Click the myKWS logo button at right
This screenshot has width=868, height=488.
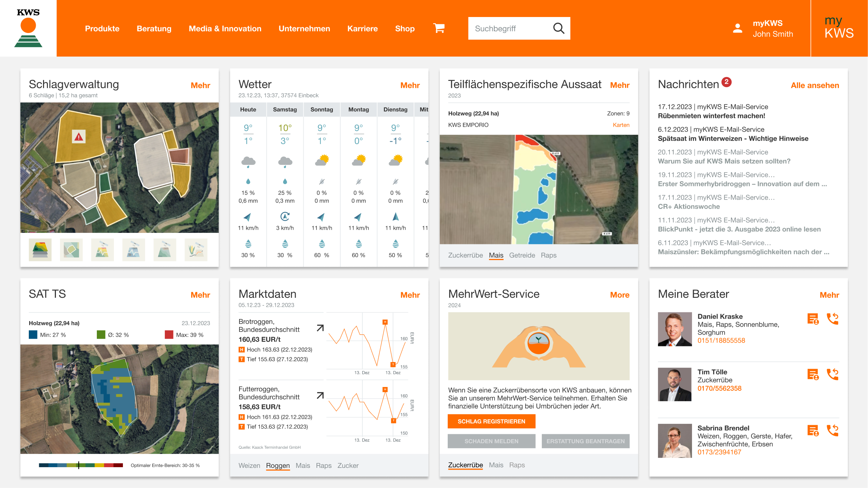(x=839, y=28)
